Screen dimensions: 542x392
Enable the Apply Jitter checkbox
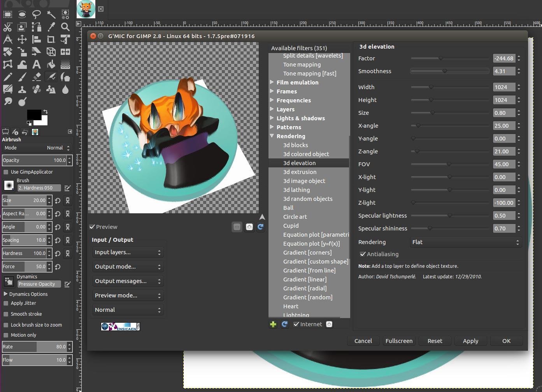[6, 303]
